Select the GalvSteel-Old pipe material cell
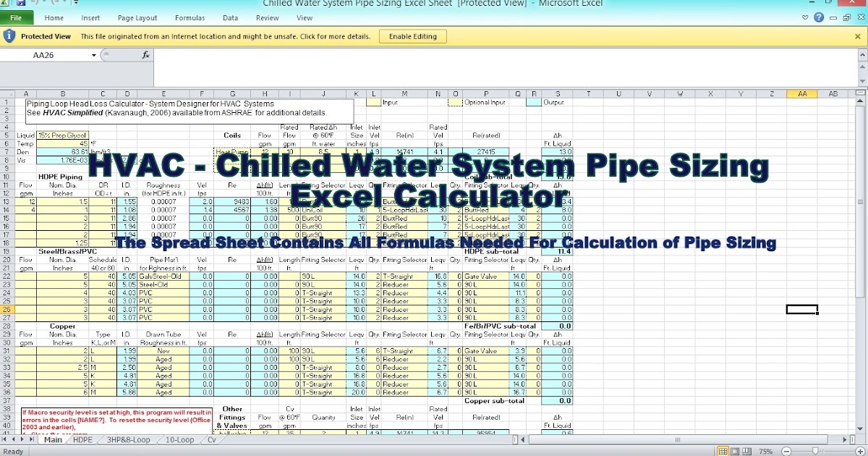 pyautogui.click(x=163, y=276)
